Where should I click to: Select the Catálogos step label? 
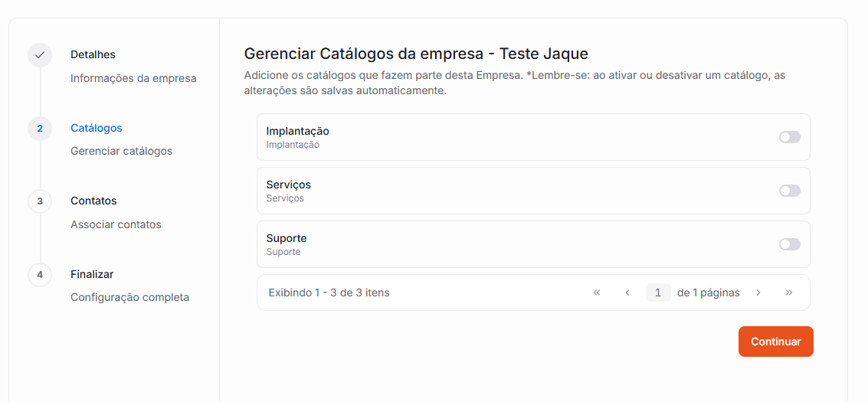pos(97,128)
